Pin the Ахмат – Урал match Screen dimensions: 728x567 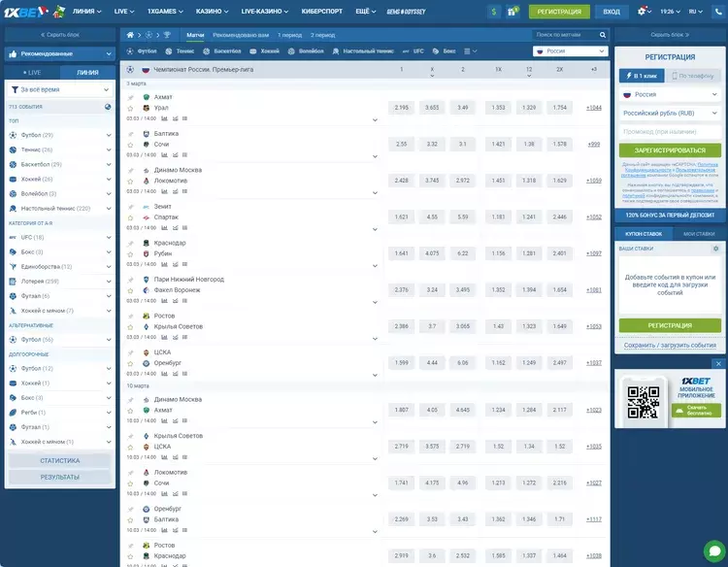130,97
